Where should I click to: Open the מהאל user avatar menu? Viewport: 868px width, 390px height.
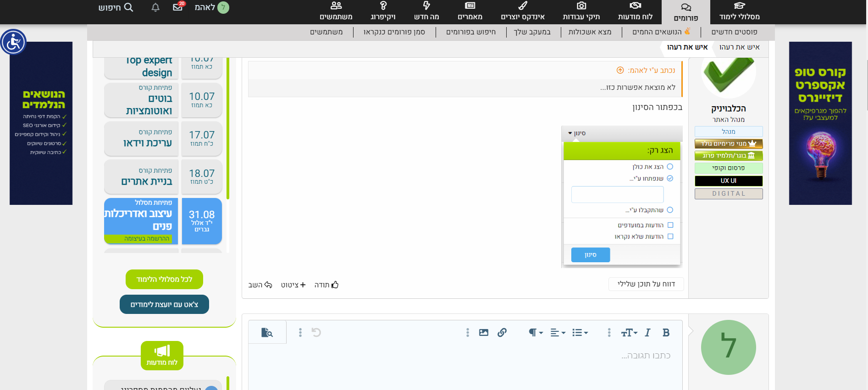[223, 7]
